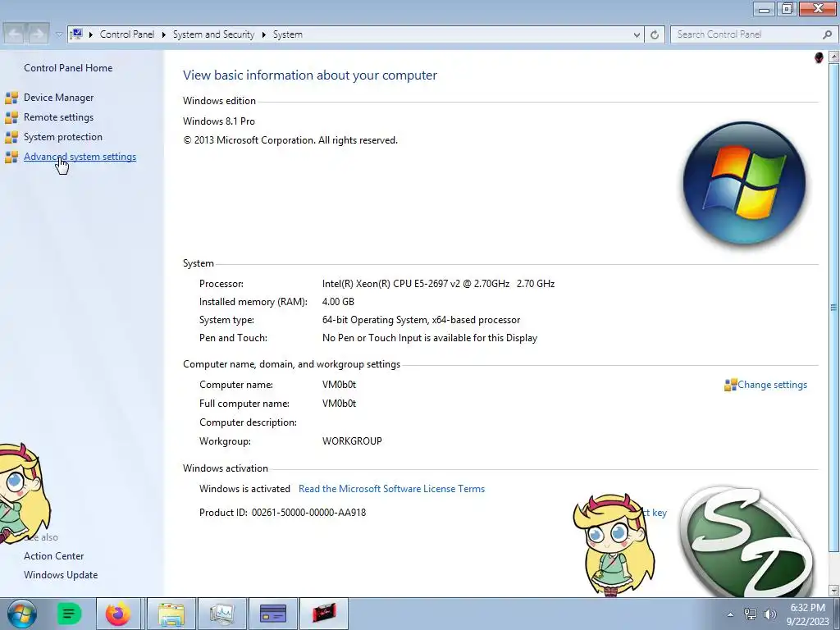Select System breadcrumb
The width and height of the screenshot is (840, 630).
[288, 34]
